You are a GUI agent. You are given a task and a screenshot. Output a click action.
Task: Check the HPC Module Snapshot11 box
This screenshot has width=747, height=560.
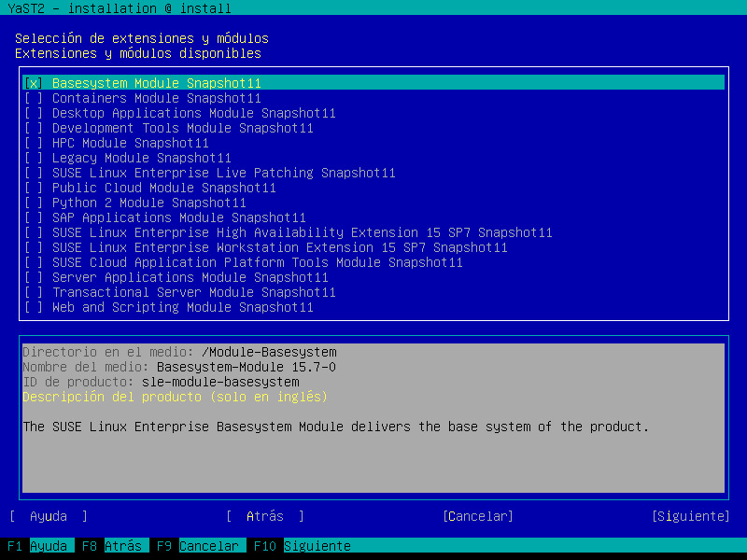point(34,143)
